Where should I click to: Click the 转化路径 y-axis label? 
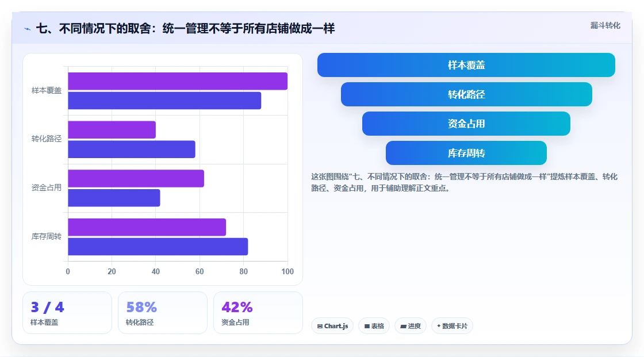tap(47, 139)
